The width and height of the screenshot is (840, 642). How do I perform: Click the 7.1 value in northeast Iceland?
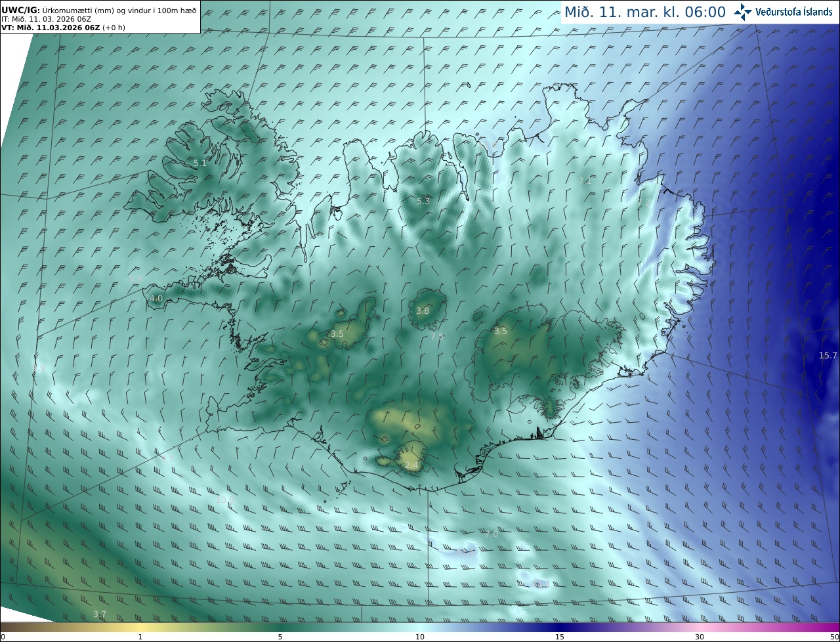585,180
